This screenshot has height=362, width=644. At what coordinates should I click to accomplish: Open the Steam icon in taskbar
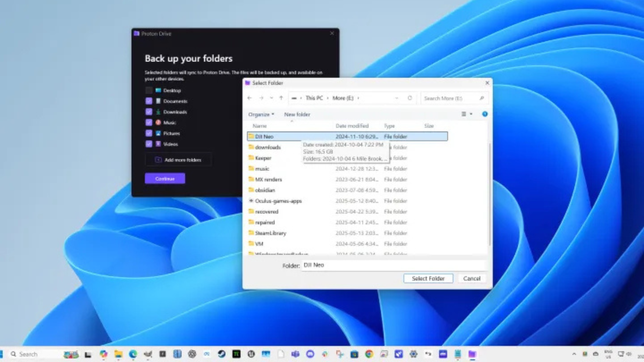[x=222, y=354]
